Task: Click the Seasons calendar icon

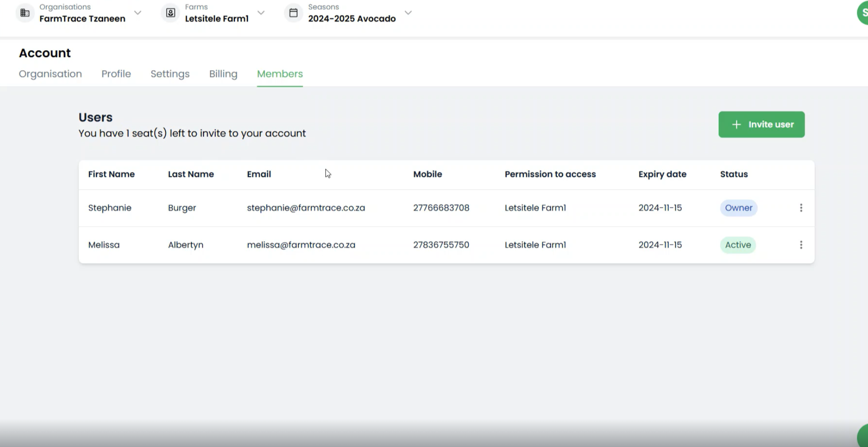Action: click(294, 13)
